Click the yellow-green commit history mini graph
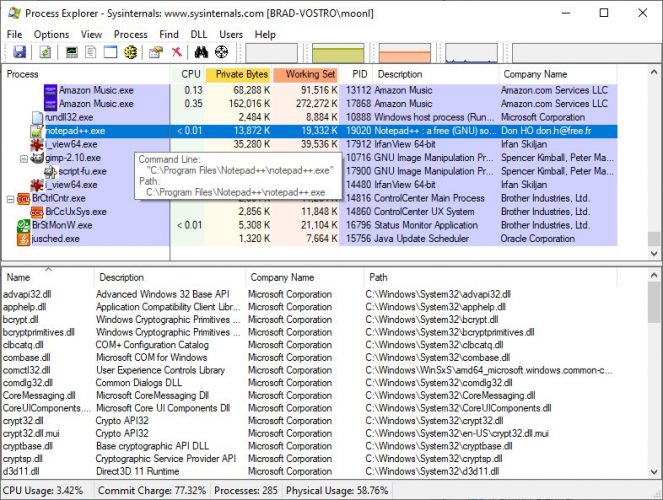The height and width of the screenshot is (500, 663). coord(338,53)
